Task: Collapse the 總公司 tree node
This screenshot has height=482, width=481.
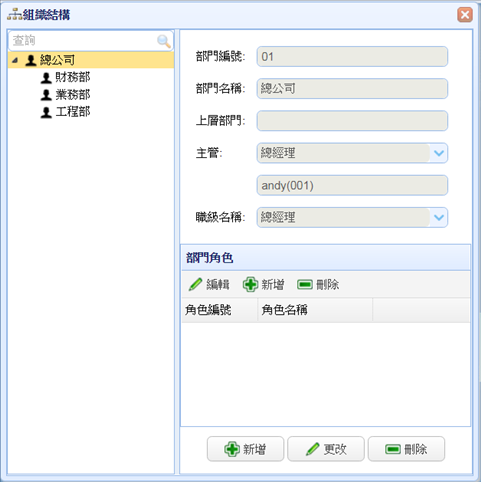Action: point(15,60)
